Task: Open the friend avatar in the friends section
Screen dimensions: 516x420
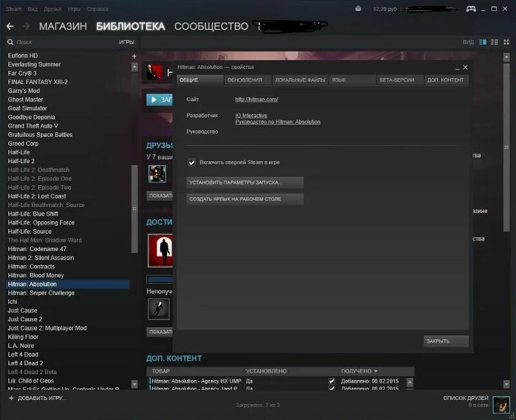Action: coord(157,174)
